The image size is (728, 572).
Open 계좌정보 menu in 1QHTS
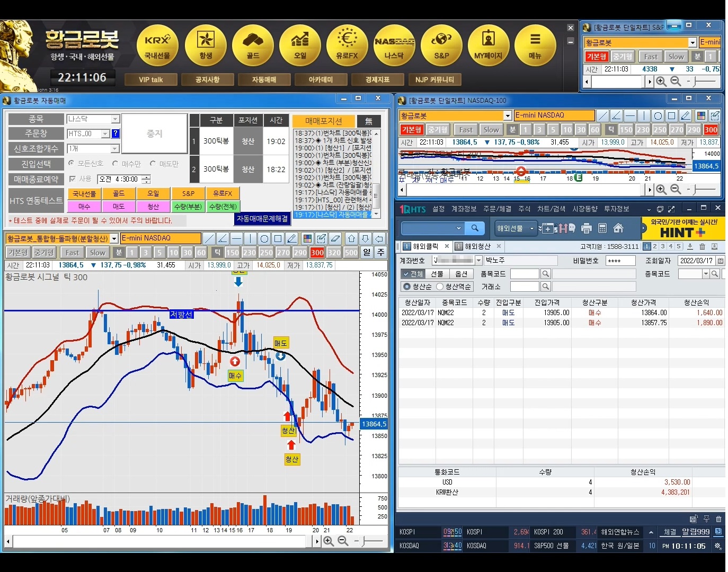click(x=464, y=209)
